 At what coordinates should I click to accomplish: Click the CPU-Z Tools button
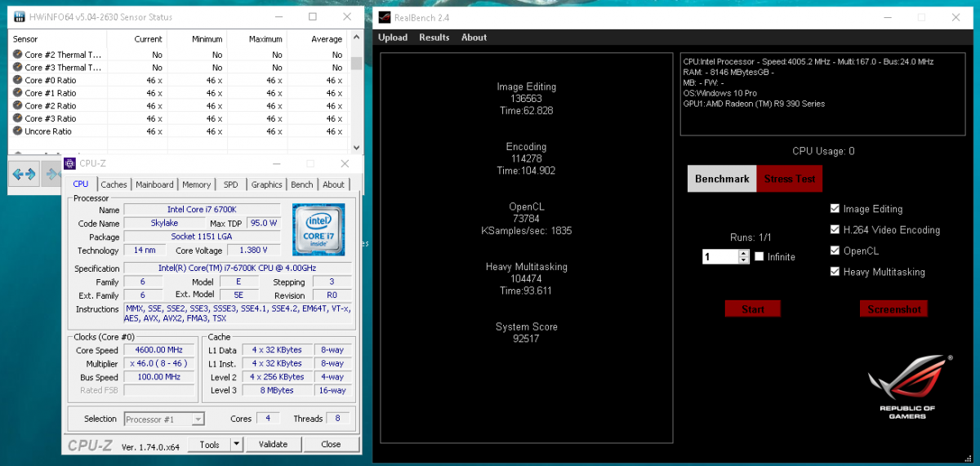click(209, 444)
